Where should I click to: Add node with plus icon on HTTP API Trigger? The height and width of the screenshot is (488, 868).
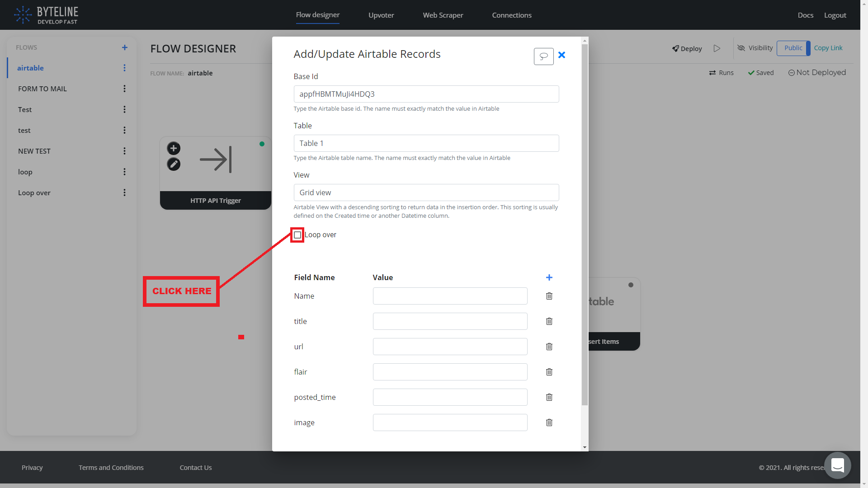pyautogui.click(x=174, y=148)
